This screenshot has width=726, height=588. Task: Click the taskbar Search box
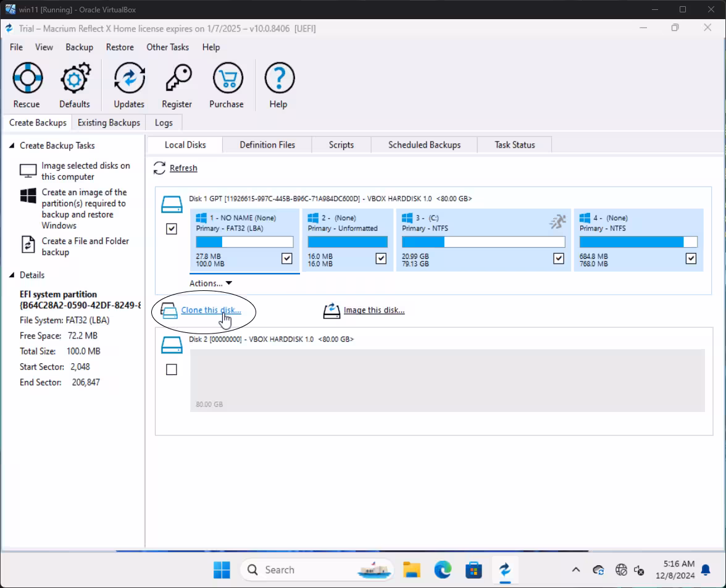[x=317, y=570]
